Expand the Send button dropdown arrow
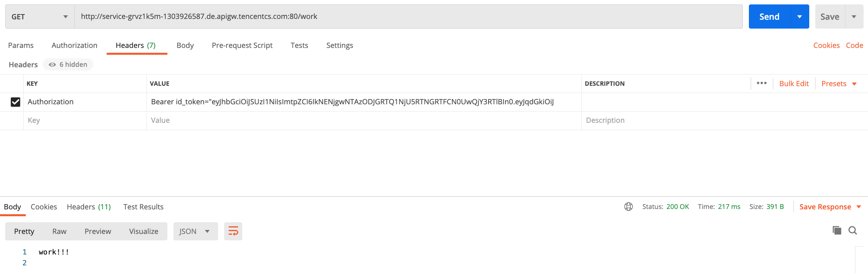The image size is (868, 273). 800,17
